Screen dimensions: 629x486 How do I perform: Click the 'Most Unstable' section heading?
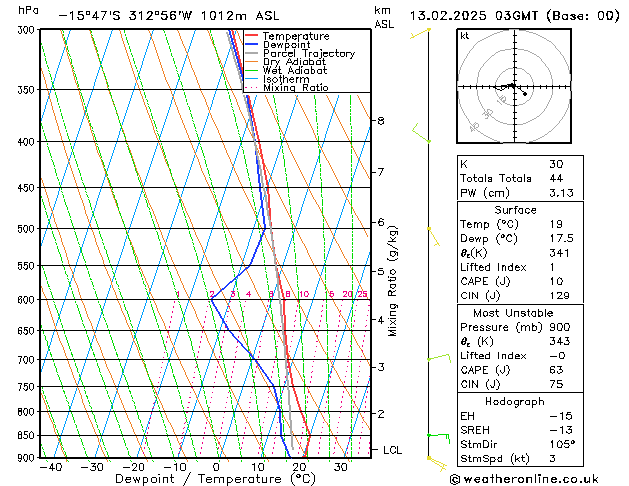tap(513, 313)
